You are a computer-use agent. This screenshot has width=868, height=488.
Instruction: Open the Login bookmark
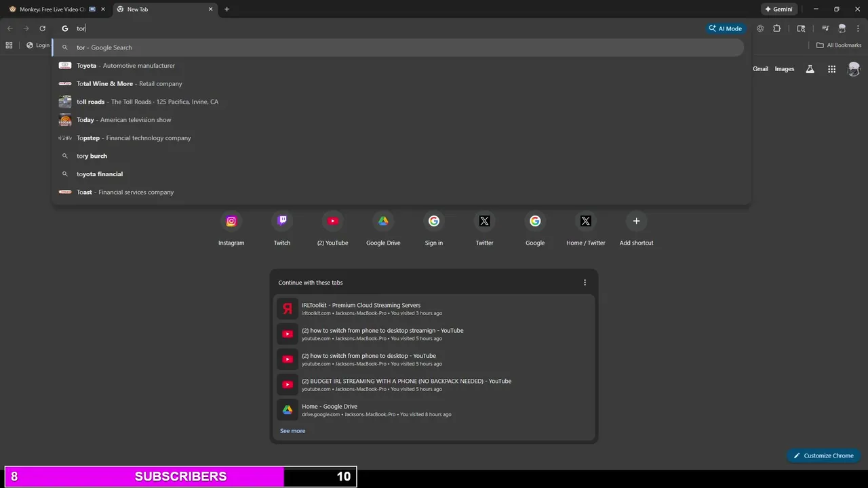(x=38, y=45)
